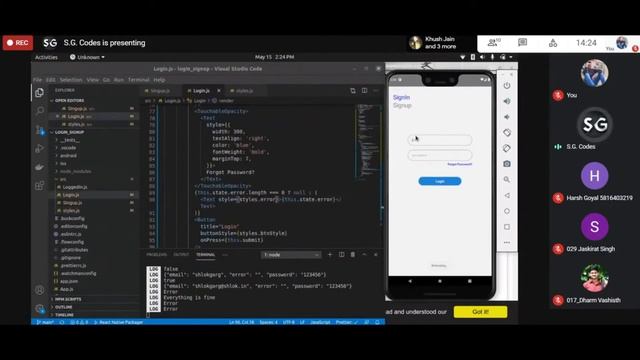Open the Run and Debug view icon
The width and height of the screenshot is (640, 360).
coord(40,148)
